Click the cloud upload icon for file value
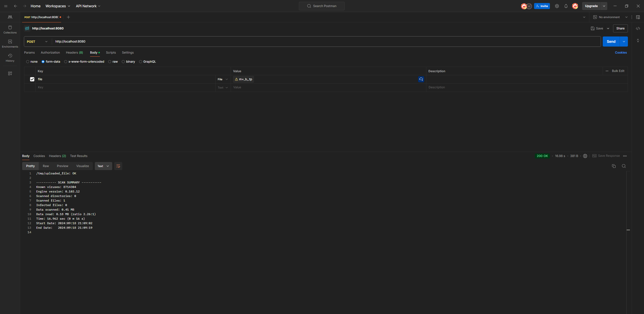Screen dimensions: 644x314 coord(421,79)
